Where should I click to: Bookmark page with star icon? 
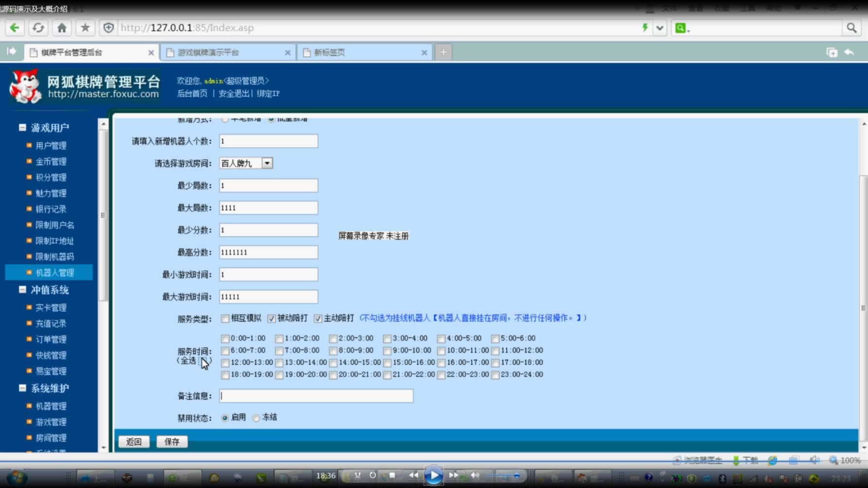[x=85, y=28]
